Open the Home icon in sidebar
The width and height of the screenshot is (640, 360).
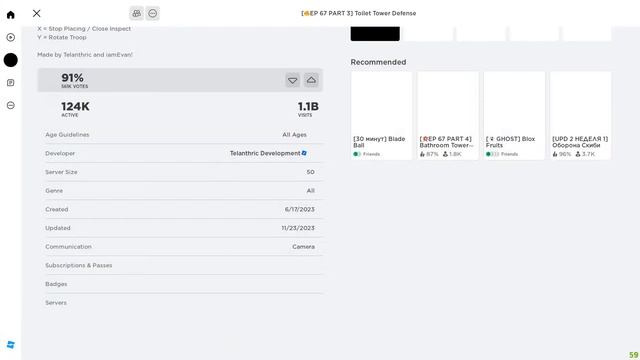[x=11, y=15]
